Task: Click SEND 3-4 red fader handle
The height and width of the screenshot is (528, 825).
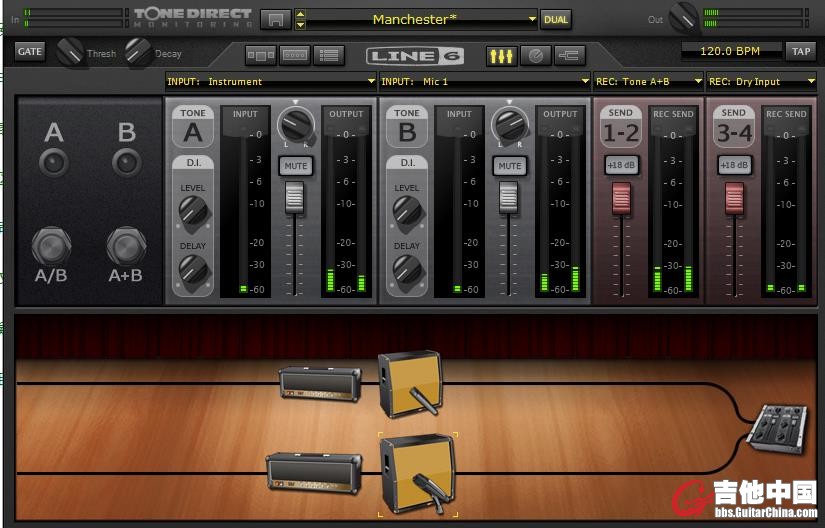Action: pos(735,198)
